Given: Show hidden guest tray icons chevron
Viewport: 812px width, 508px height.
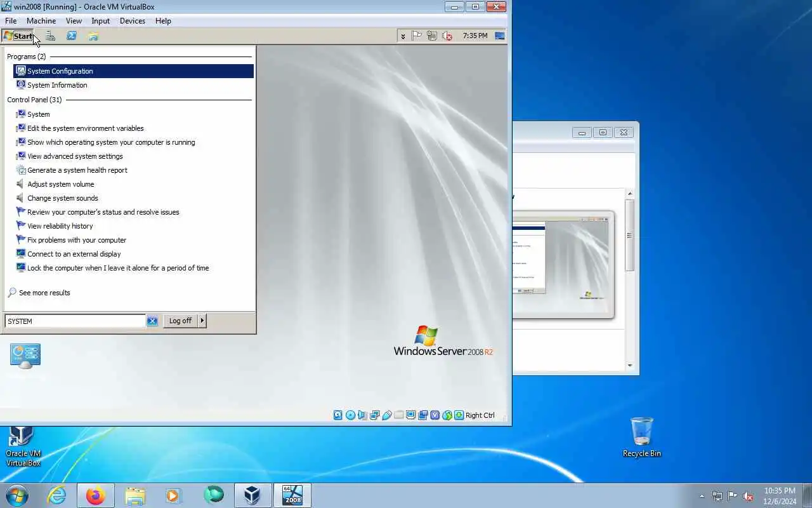Looking at the screenshot, I should [403, 36].
